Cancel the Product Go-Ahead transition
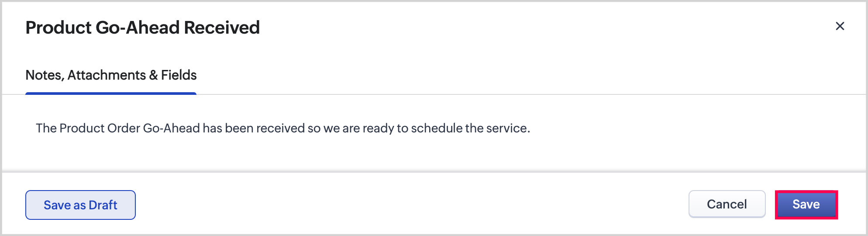The height and width of the screenshot is (236, 868). (x=727, y=204)
